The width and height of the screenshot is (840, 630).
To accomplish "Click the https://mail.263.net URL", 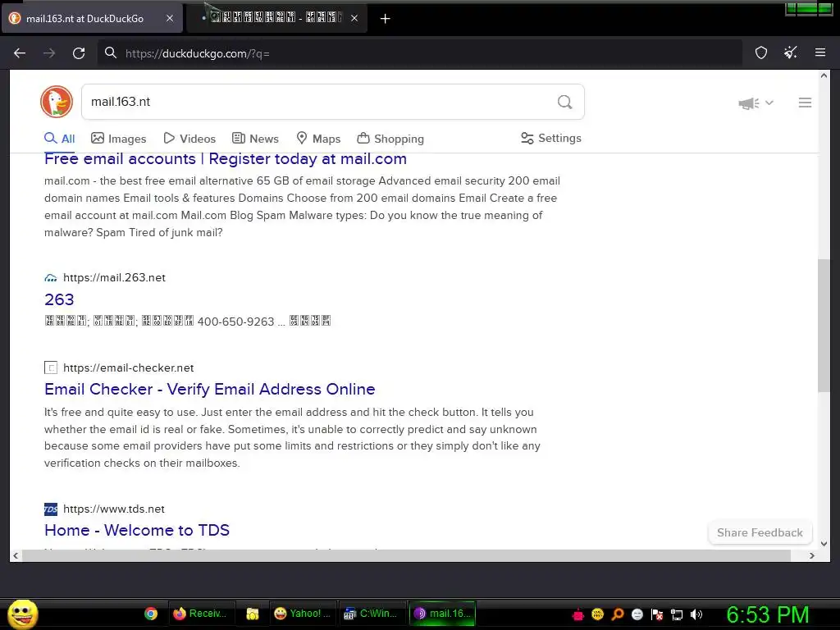I will click(114, 277).
